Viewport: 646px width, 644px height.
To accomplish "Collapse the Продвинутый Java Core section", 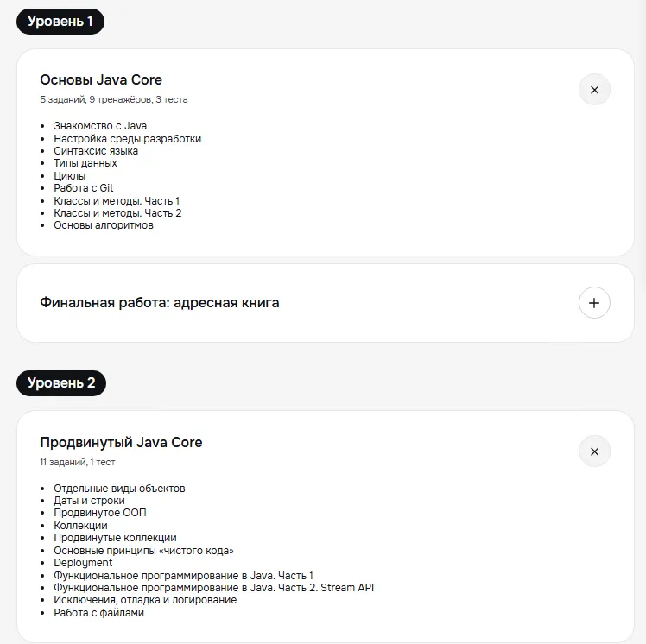I will coord(594,451).
